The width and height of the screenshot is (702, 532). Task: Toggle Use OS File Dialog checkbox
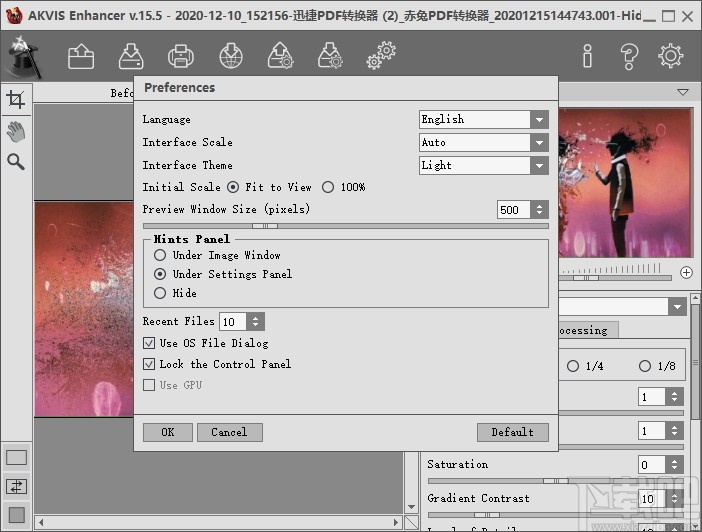[x=149, y=343]
